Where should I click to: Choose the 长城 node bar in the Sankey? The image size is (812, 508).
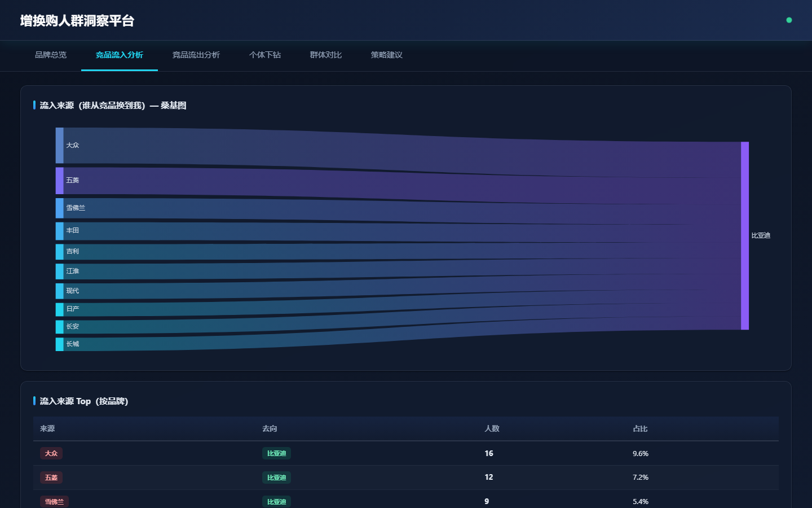click(59, 344)
